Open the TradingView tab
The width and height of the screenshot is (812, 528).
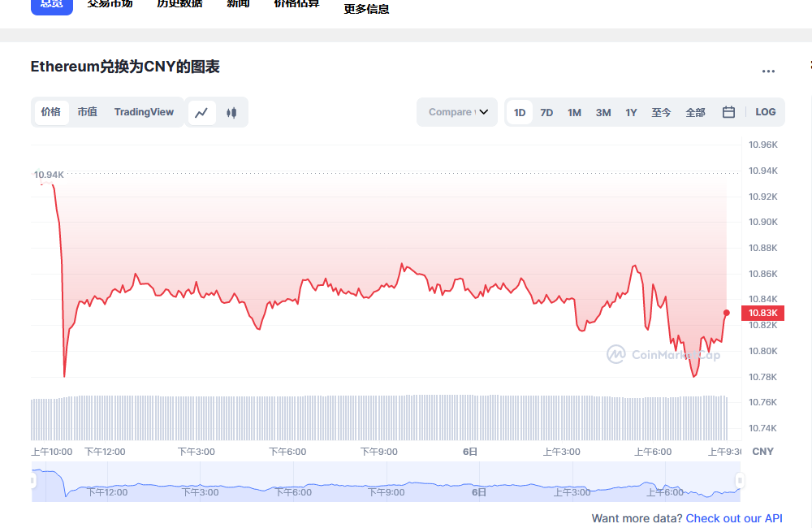point(144,112)
